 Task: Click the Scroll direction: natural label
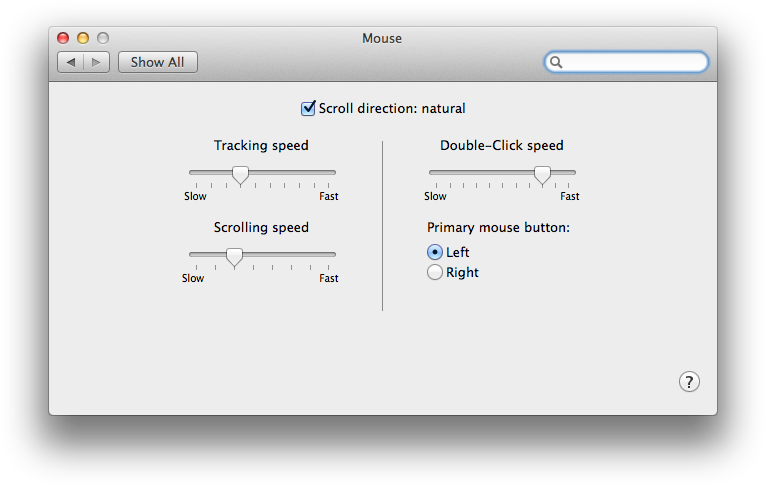pos(392,108)
